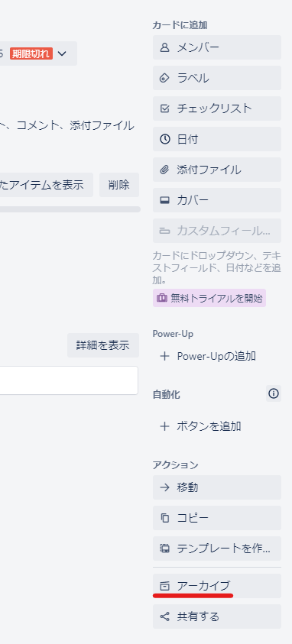Viewport: 292px width, 644px height.
Task: Click the copy icon next to コピー
Action: [164, 518]
